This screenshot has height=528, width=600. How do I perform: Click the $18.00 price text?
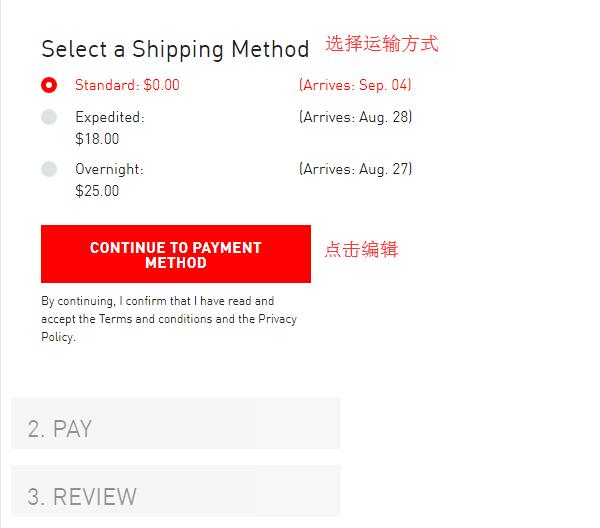[x=97, y=139]
